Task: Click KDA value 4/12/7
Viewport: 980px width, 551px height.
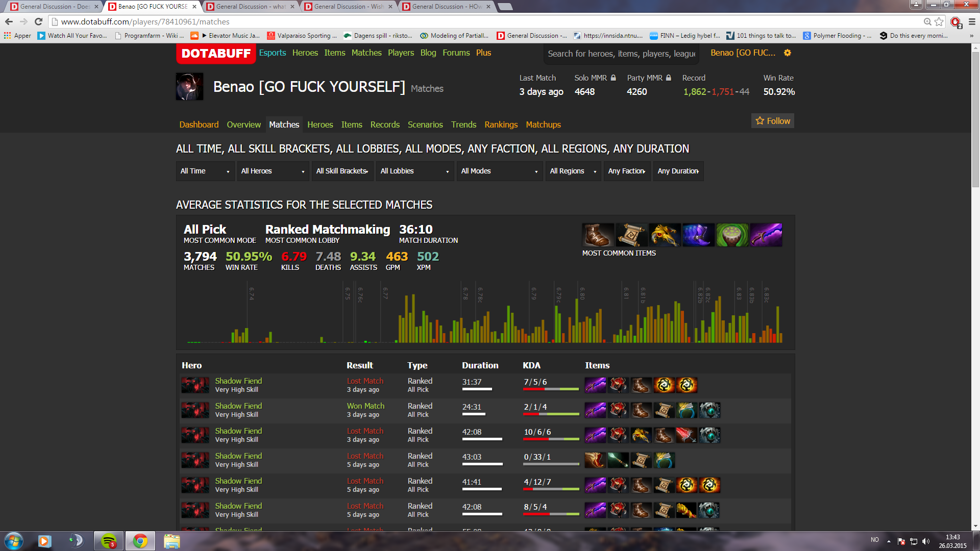Action: click(x=537, y=482)
